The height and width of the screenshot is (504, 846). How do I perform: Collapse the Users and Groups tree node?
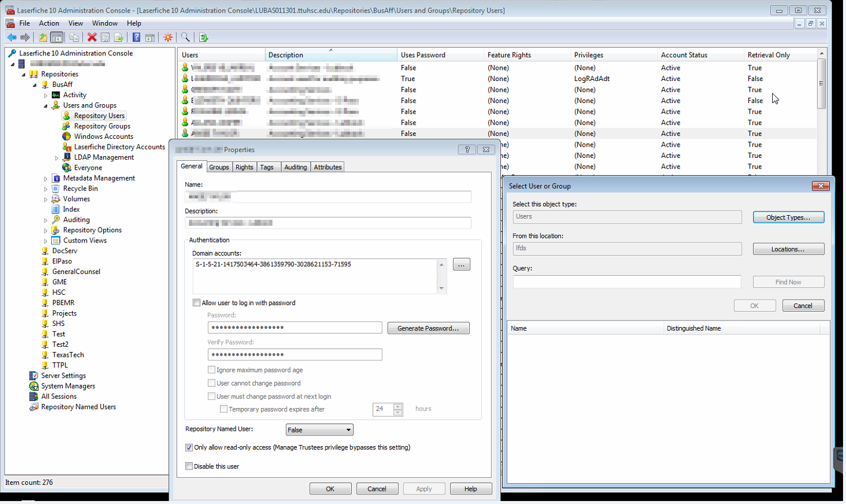coord(45,105)
